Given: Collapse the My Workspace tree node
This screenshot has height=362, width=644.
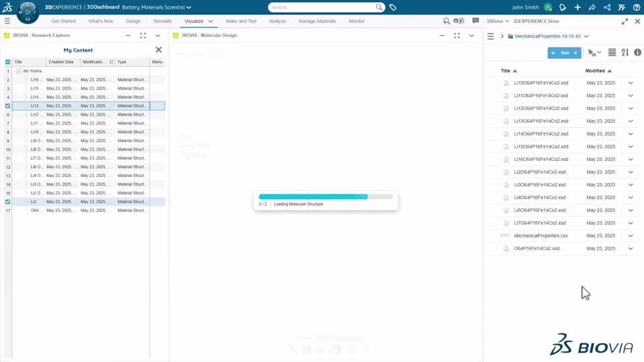Looking at the screenshot, I should pos(19,71).
